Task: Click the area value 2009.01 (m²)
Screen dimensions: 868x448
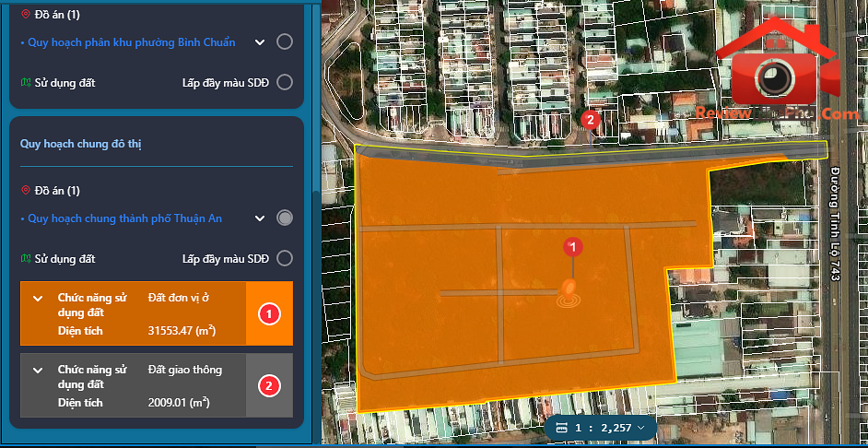Action: coord(179,403)
